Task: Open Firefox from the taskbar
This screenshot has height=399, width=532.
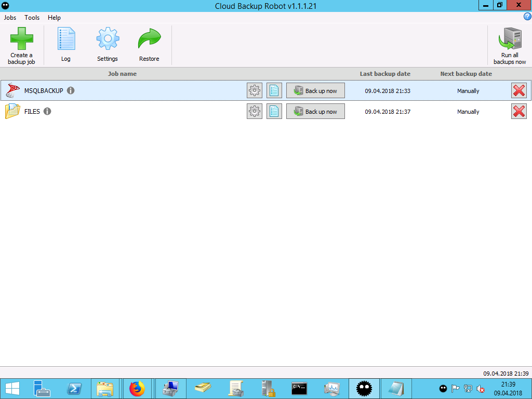Action: coord(137,389)
